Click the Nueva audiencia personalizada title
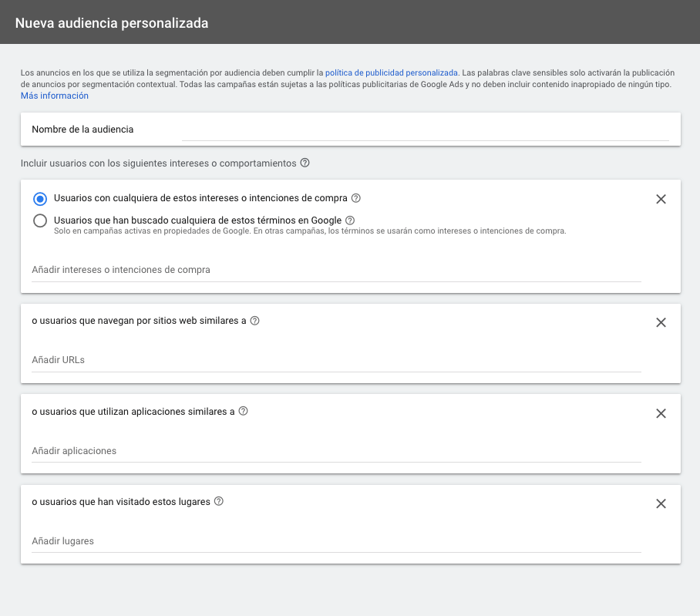This screenshot has width=700, height=616. (x=112, y=23)
